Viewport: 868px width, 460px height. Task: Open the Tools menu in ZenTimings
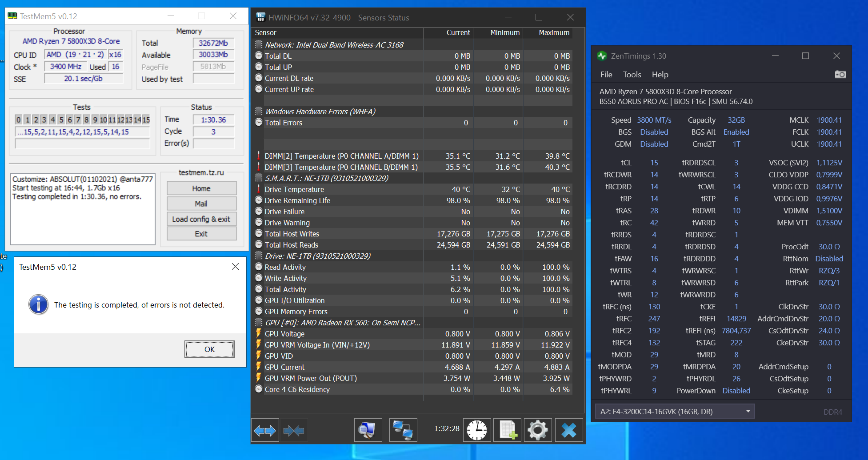[632, 75]
